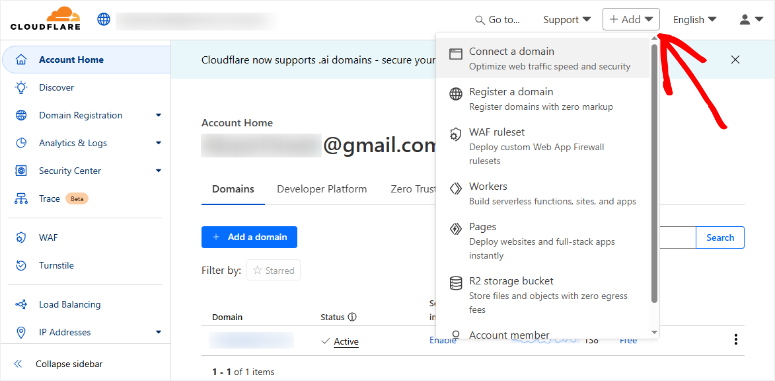This screenshot has height=381, width=775.
Task: Click the search magnifier in Go to...
Action: coord(479,20)
